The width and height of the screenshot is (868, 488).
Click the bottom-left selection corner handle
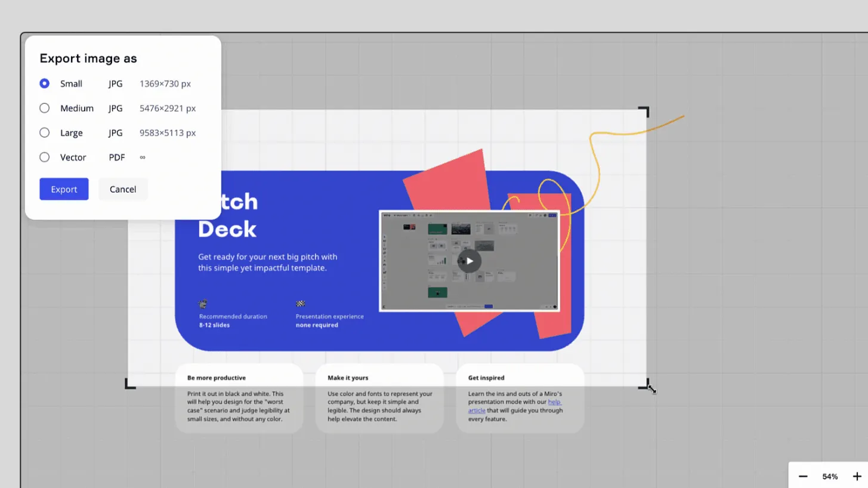point(130,384)
